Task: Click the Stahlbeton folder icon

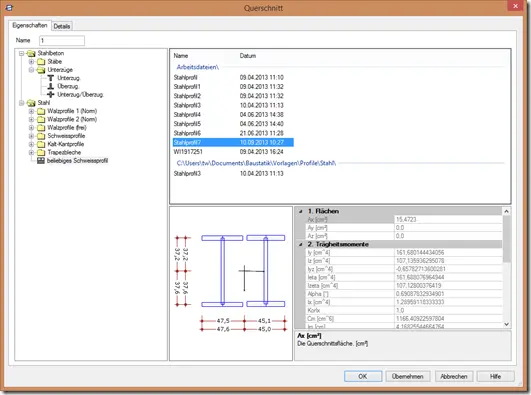Action: (31, 54)
